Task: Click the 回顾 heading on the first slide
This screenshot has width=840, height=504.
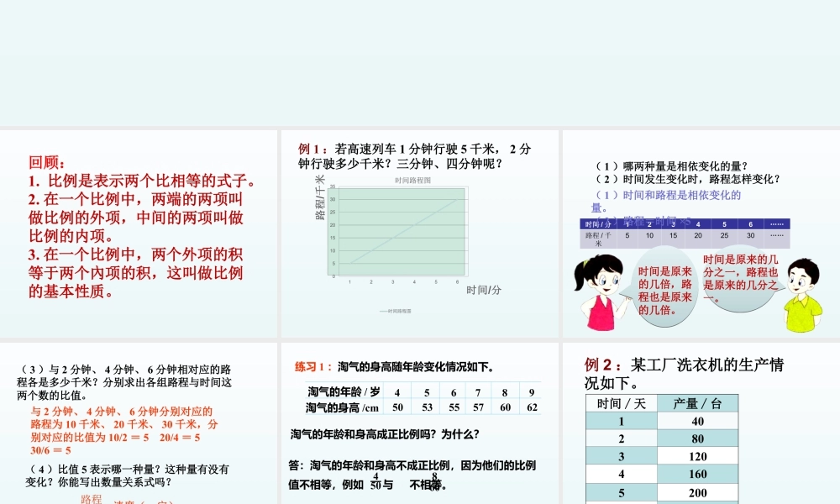Action: [x=39, y=164]
